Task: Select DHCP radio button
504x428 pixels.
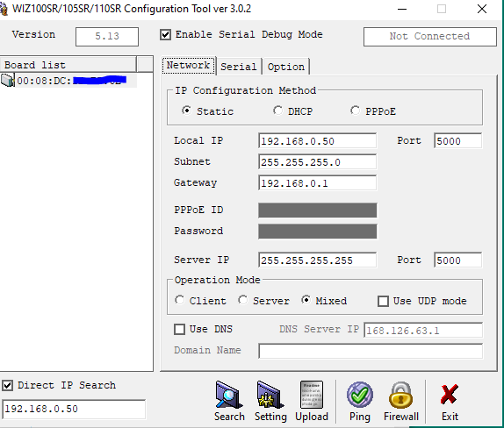Action: 277,111
